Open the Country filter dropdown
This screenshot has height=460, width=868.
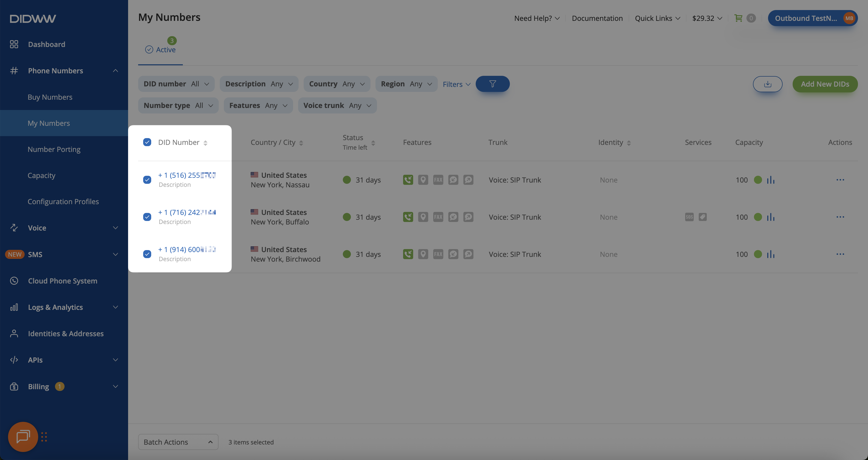[x=337, y=84]
